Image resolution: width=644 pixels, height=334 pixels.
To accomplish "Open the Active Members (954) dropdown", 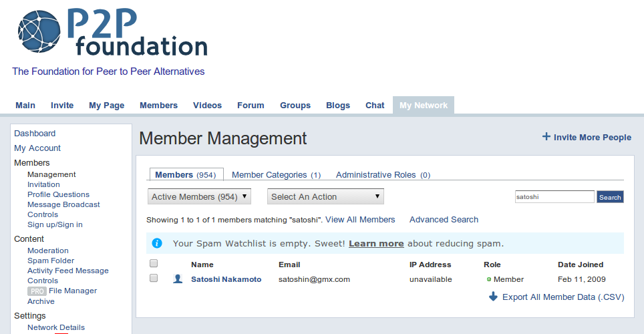I will [x=199, y=197].
